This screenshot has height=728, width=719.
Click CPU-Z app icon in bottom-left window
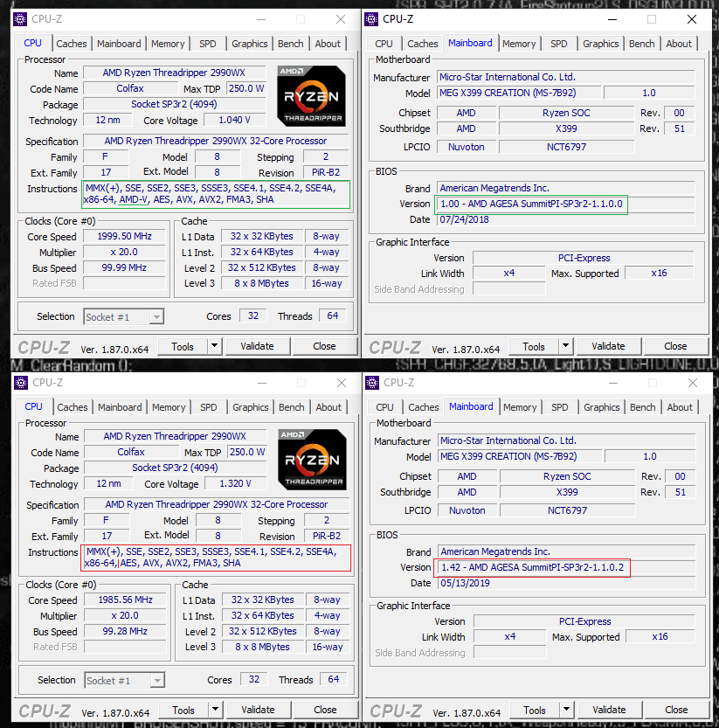click(21, 383)
